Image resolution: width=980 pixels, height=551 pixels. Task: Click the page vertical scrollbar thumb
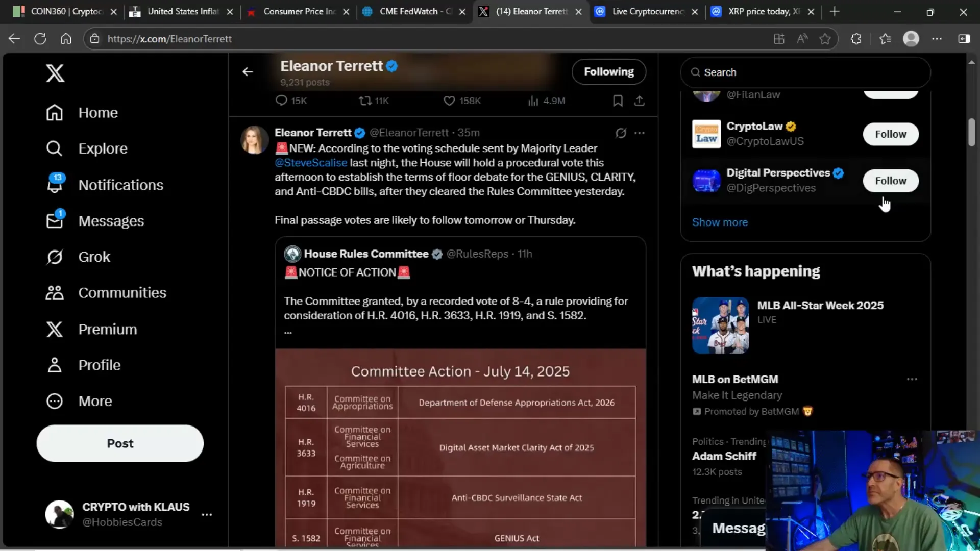(x=972, y=132)
